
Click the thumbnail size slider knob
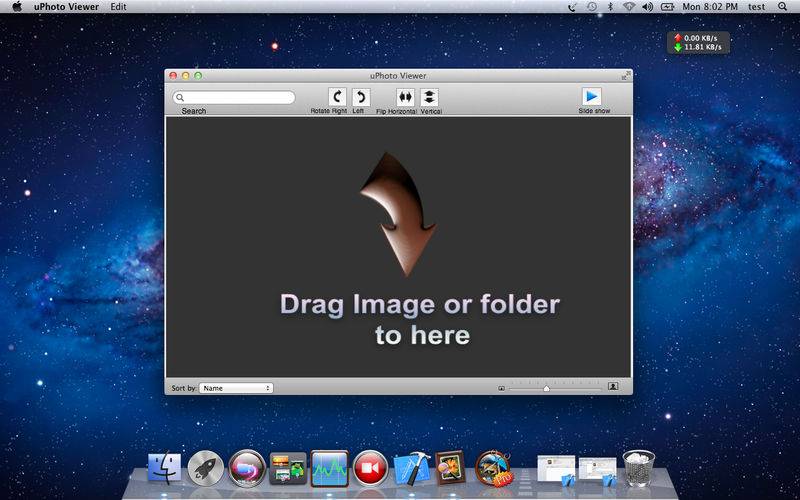point(546,389)
